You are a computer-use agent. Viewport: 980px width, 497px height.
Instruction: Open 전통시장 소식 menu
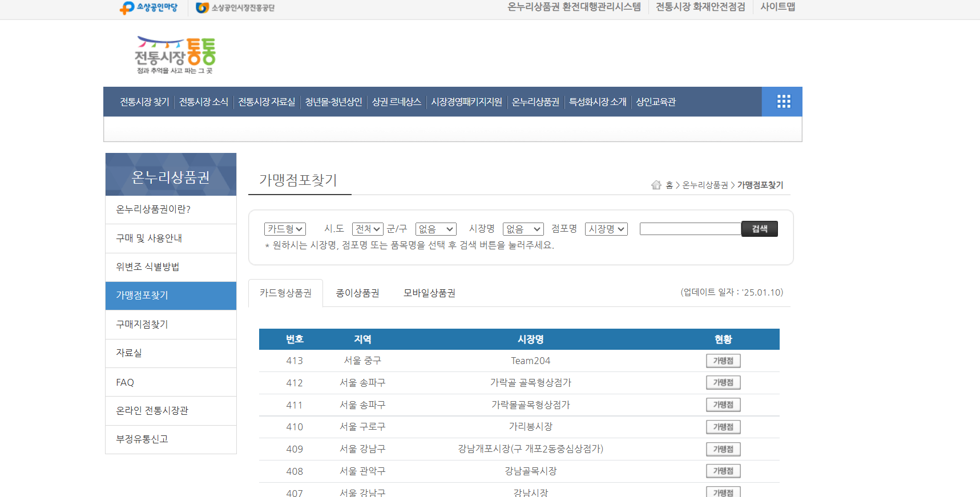pyautogui.click(x=204, y=102)
